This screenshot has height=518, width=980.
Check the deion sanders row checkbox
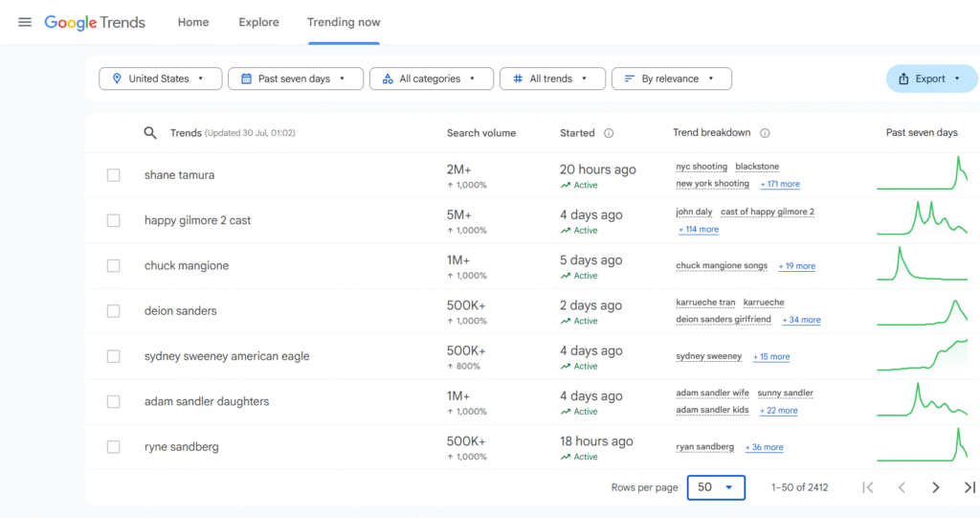coord(113,311)
